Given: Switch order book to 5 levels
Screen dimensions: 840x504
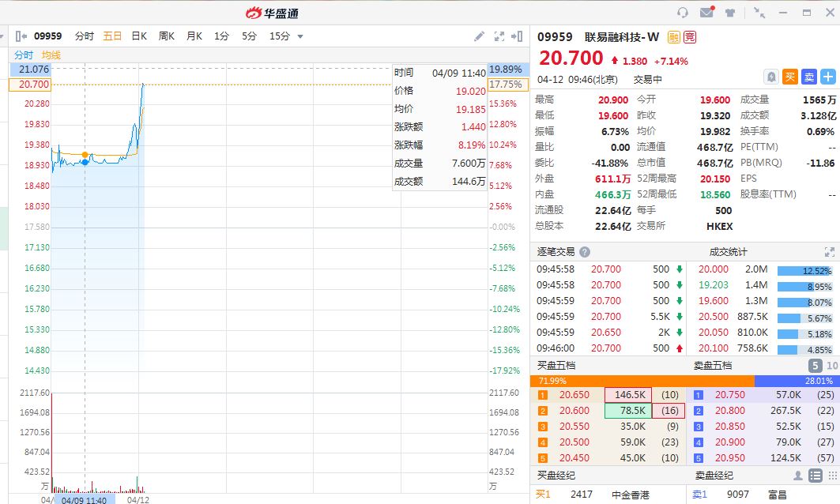Looking at the screenshot, I should coord(815,366).
